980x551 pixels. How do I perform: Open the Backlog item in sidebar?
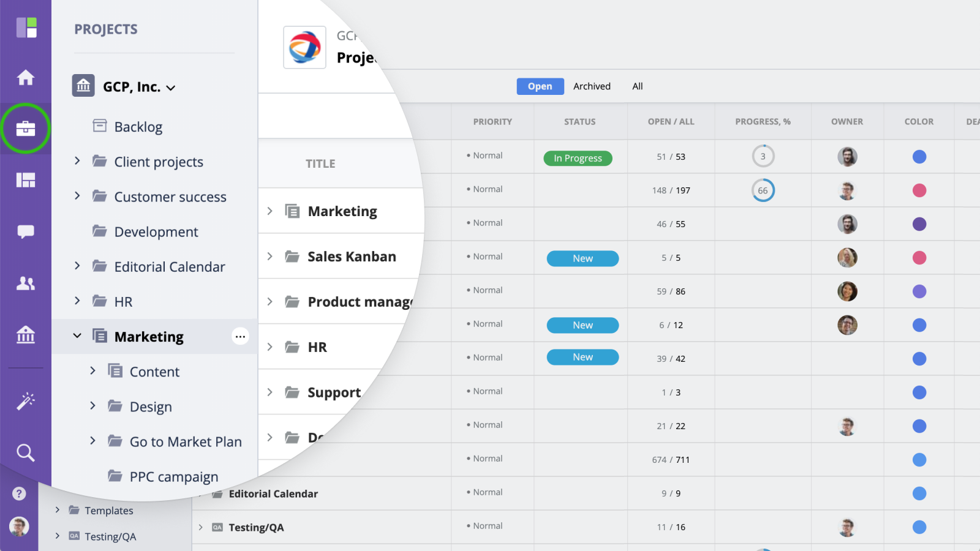(138, 127)
